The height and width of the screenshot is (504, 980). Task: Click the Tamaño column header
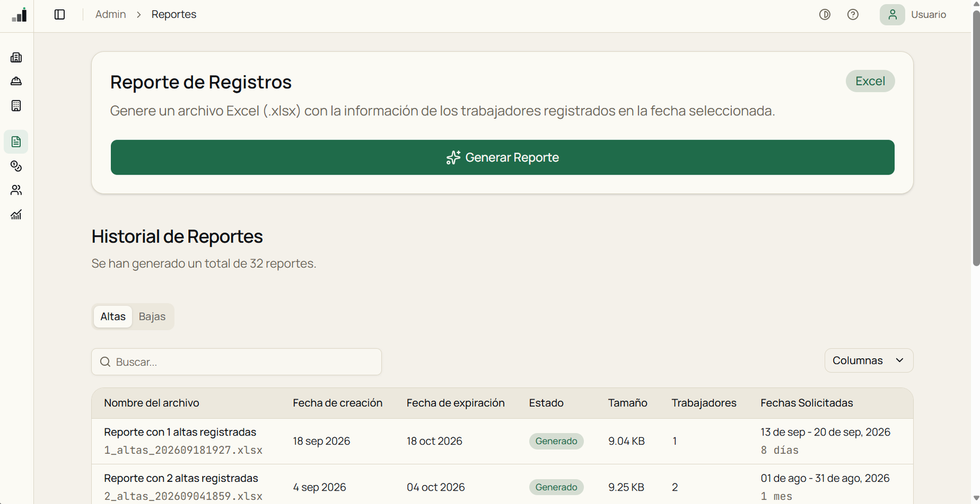[628, 403]
